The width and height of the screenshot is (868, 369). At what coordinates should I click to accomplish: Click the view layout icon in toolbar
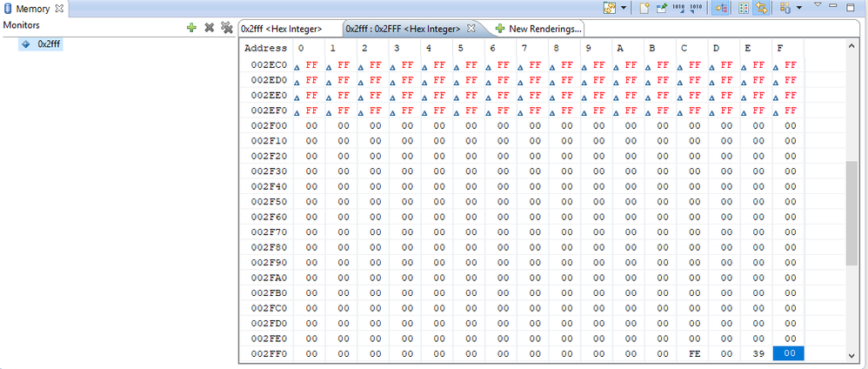(785, 8)
